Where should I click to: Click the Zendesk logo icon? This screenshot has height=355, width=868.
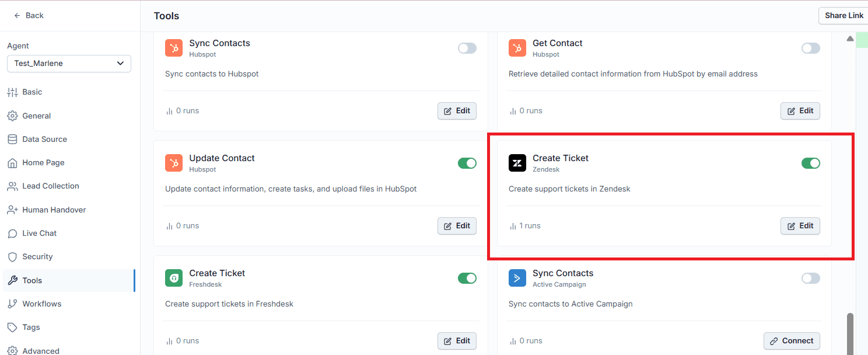coord(517,163)
